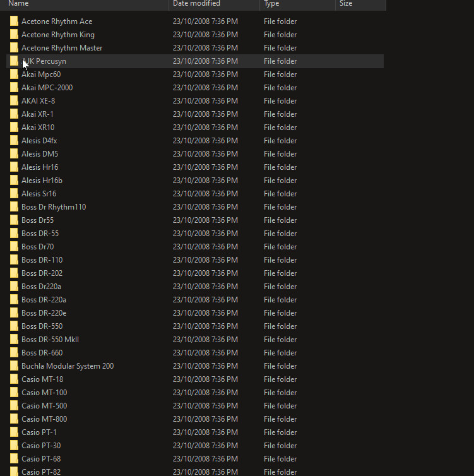474x476 pixels.
Task: Select the Akai Mpc60 folder name
Action: click(x=41, y=74)
